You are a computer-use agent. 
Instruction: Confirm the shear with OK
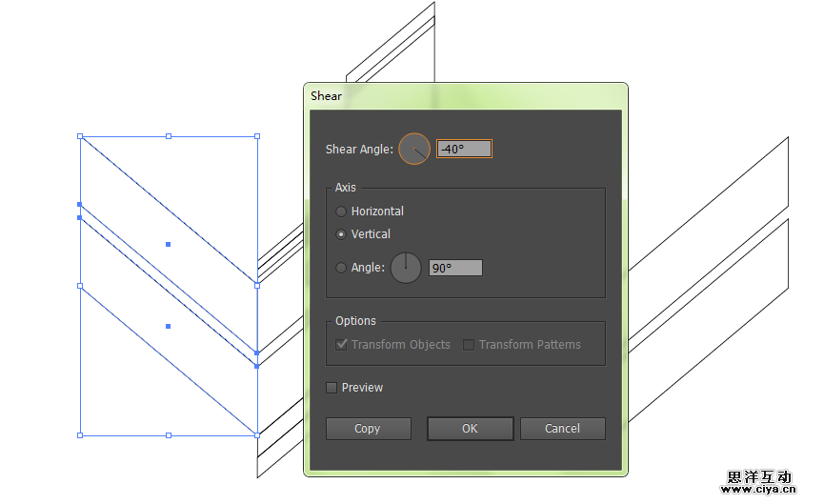pos(470,429)
